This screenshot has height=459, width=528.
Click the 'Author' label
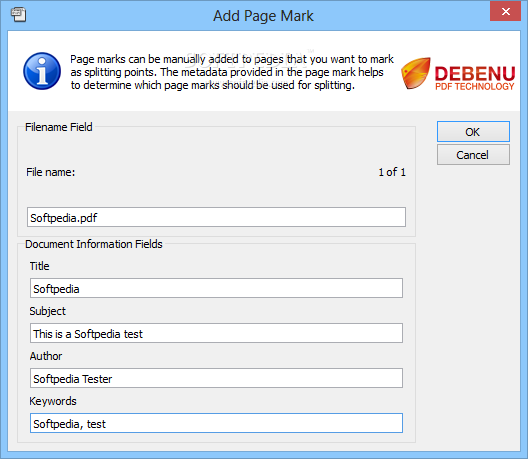pyautogui.click(x=46, y=356)
